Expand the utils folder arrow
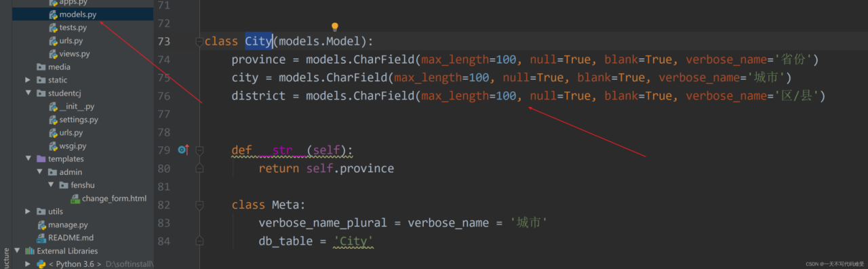This screenshot has height=269, width=868. pyautogui.click(x=28, y=211)
